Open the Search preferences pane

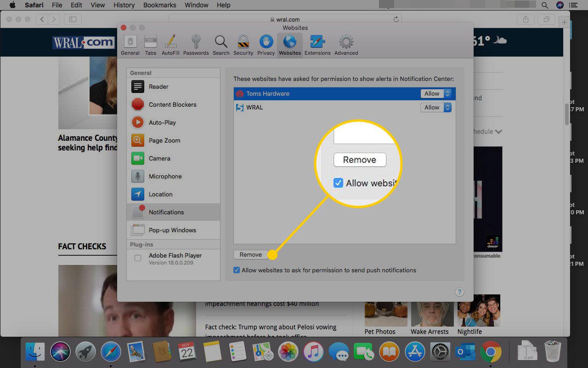tap(221, 45)
